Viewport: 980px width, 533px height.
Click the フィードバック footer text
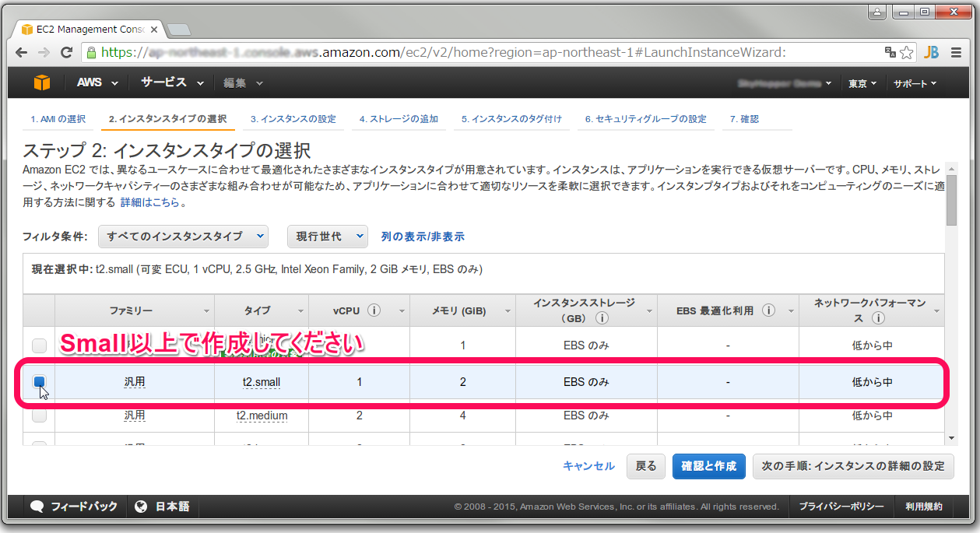point(84,507)
